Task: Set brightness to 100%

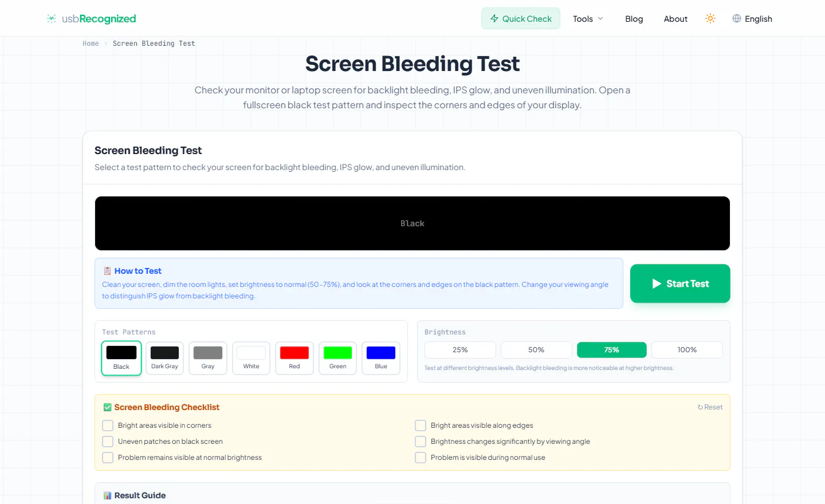Action: pyautogui.click(x=687, y=350)
